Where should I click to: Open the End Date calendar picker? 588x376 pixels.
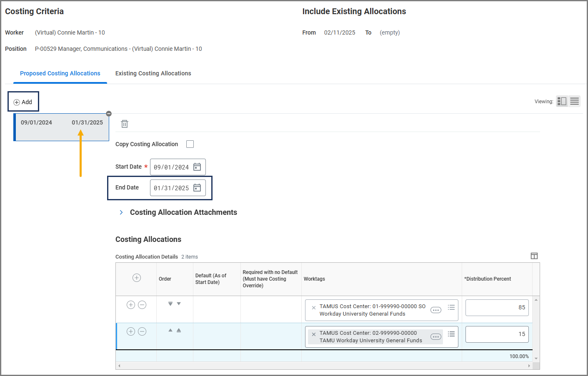point(197,188)
